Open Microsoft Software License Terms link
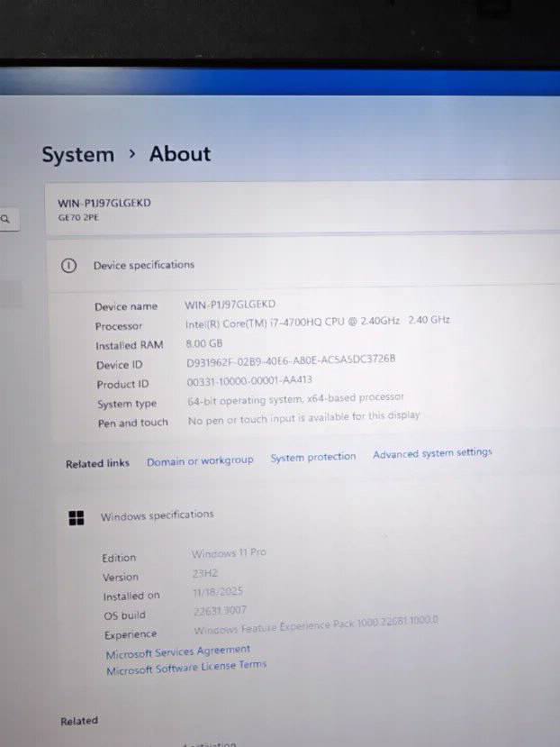The width and height of the screenshot is (560, 747). [186, 668]
